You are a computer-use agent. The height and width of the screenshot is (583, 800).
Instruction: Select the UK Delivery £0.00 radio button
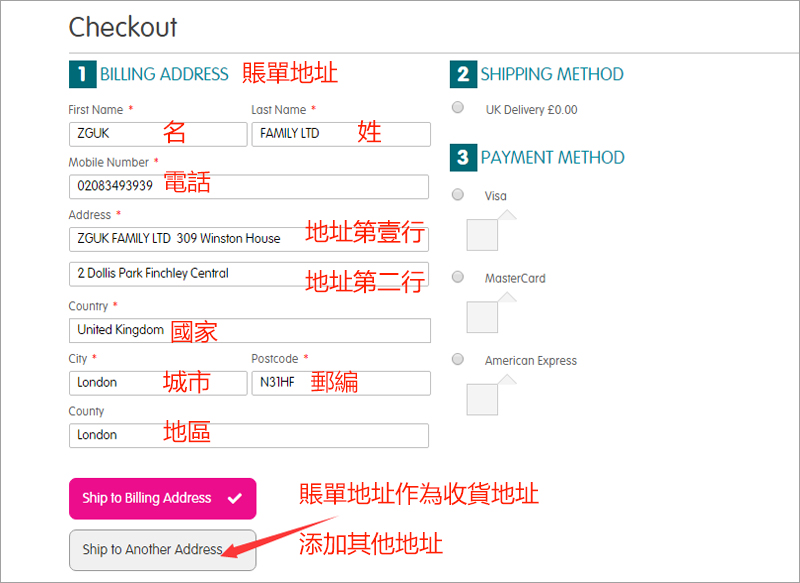(x=457, y=108)
